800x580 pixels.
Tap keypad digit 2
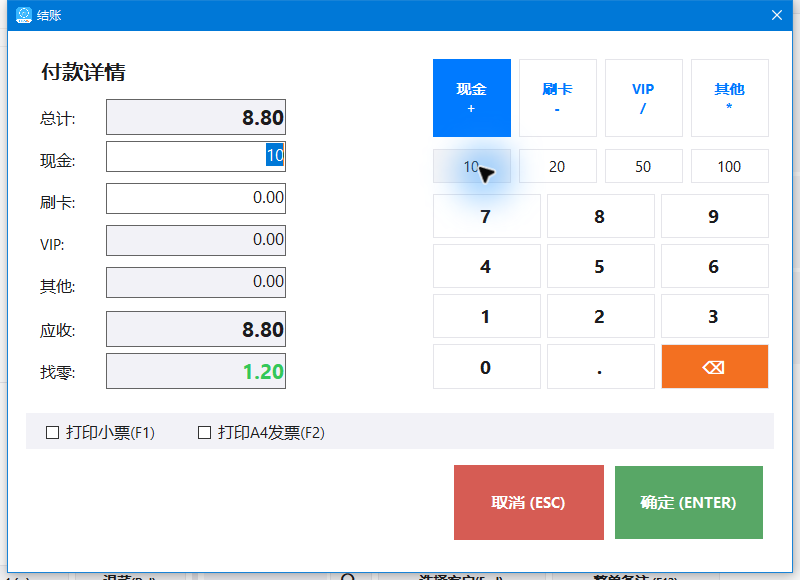[x=601, y=316]
